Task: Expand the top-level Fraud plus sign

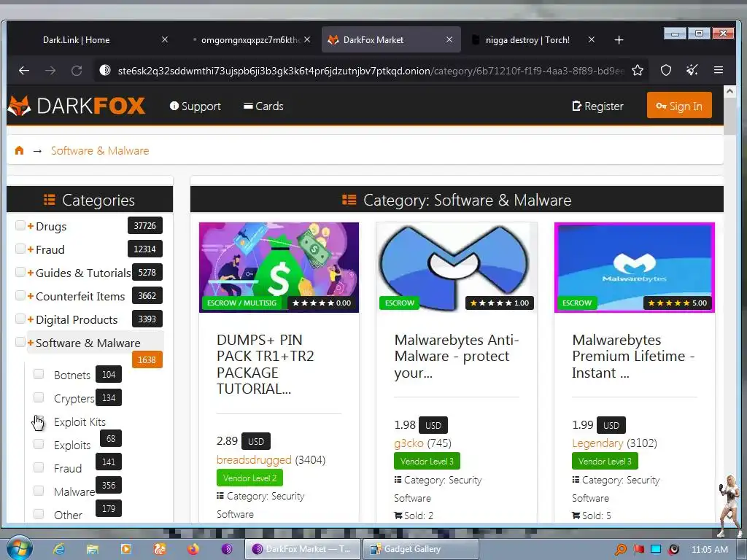Action: click(x=31, y=249)
